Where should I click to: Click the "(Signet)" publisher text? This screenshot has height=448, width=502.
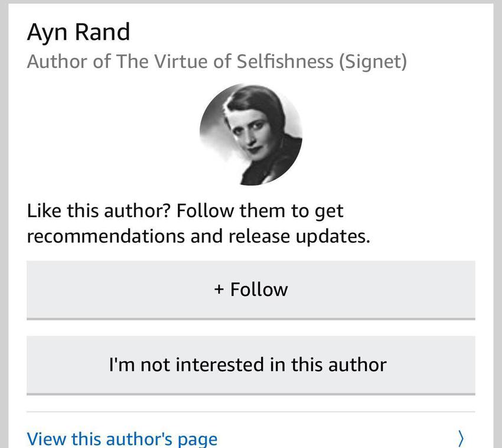(373, 61)
